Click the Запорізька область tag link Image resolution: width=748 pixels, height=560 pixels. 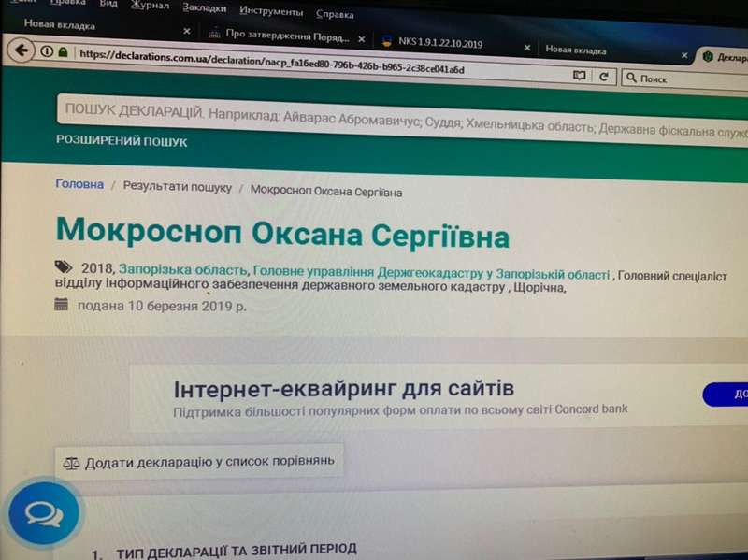tap(183, 268)
